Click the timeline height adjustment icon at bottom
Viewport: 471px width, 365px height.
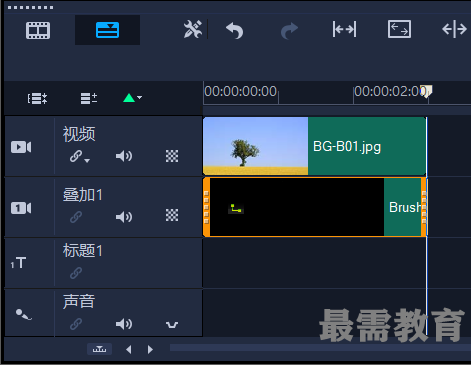[99, 349]
